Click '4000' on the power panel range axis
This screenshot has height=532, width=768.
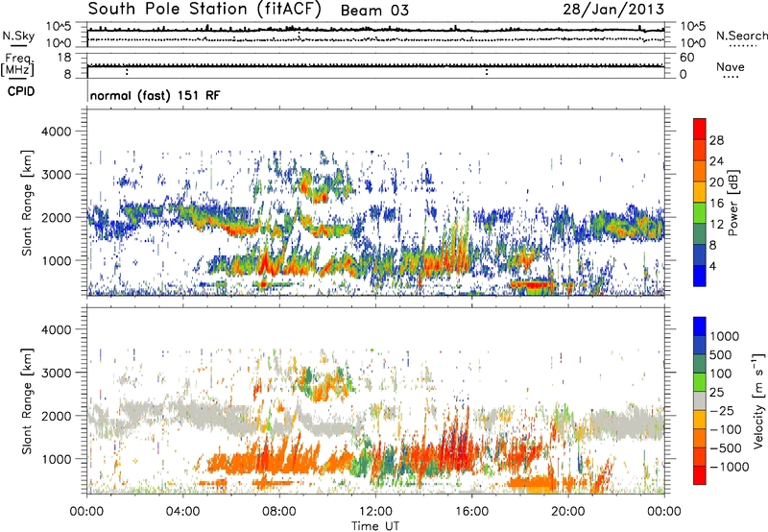(56, 132)
